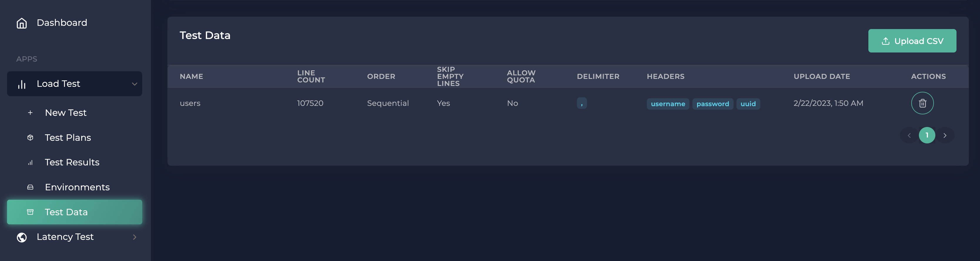
Task: Click the Test Plans cube icon
Action: point(31,138)
